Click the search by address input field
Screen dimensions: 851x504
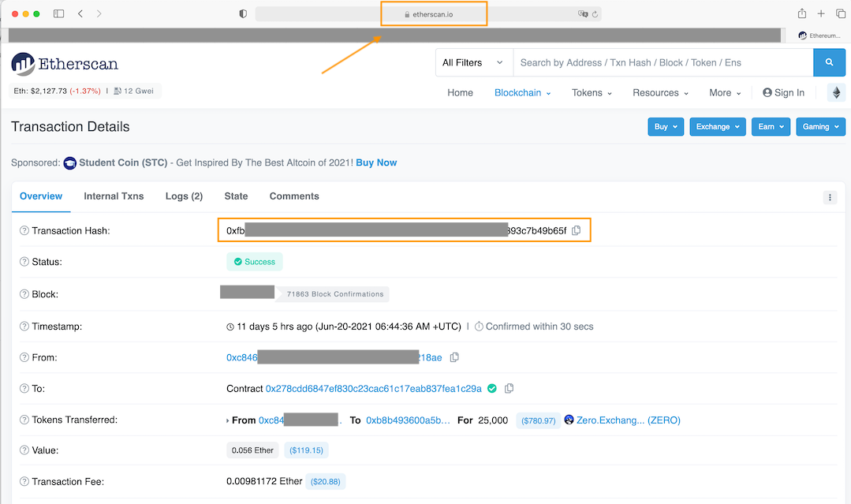663,62
